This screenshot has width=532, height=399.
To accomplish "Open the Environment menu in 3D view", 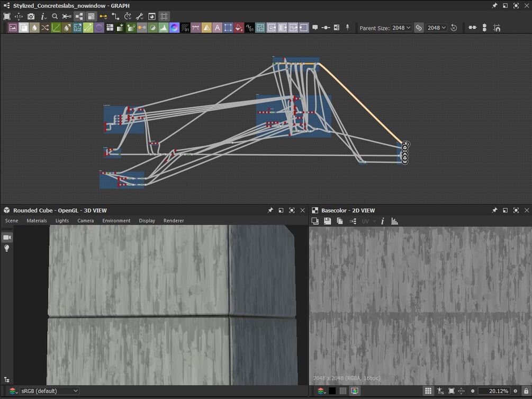I will 116,220.
